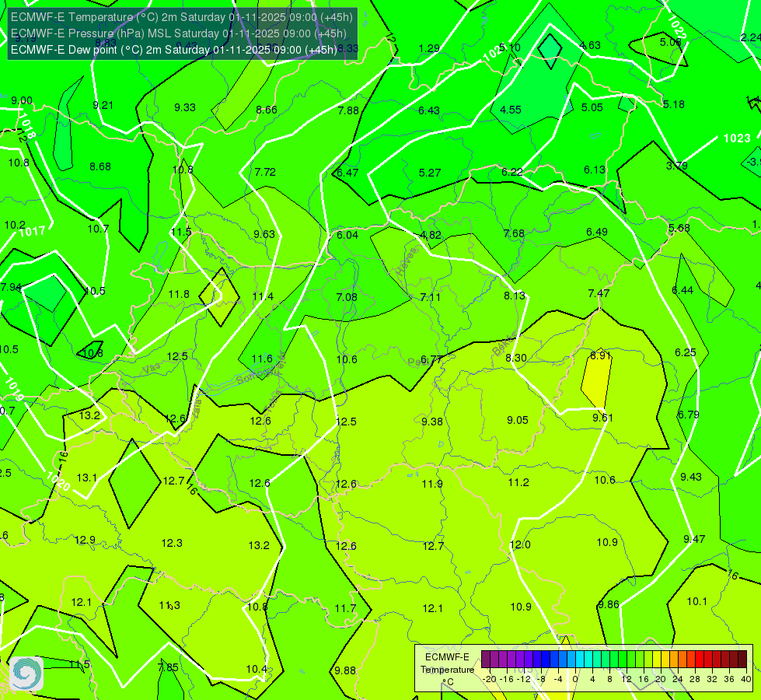This screenshot has height=700, width=761.
Task: Click the 4.55 dew point value
Action: [511, 110]
